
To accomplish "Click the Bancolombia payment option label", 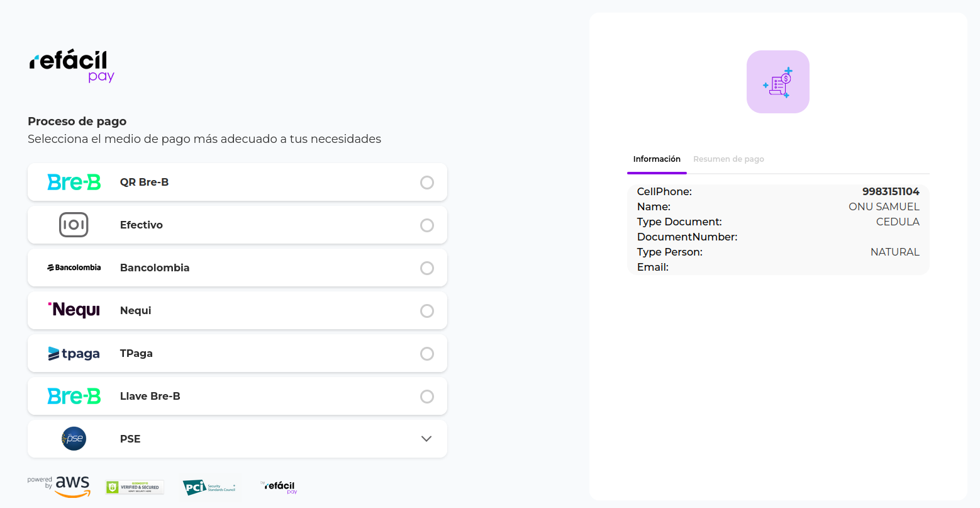I will click(155, 268).
